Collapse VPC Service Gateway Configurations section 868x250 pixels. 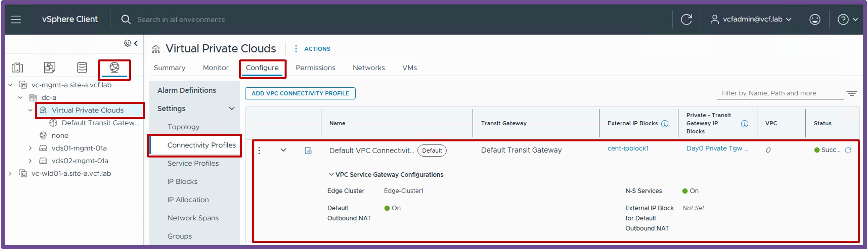click(x=331, y=174)
